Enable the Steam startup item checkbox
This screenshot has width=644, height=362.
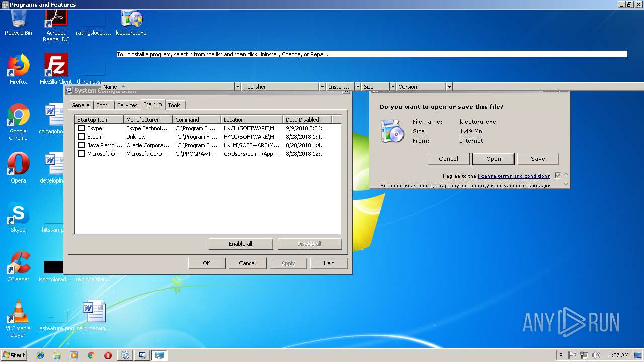coord(82,137)
